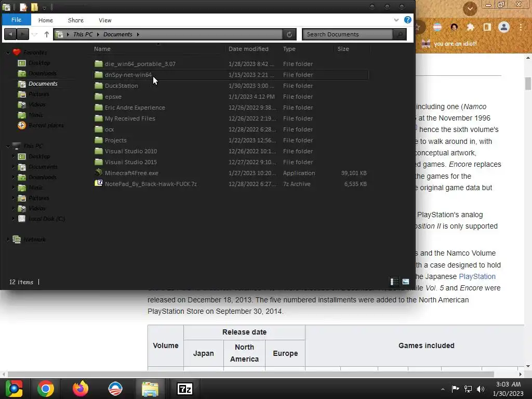Select the dnSpy-net-win64 folder
This screenshot has width=532, height=399.
tap(231, 75)
